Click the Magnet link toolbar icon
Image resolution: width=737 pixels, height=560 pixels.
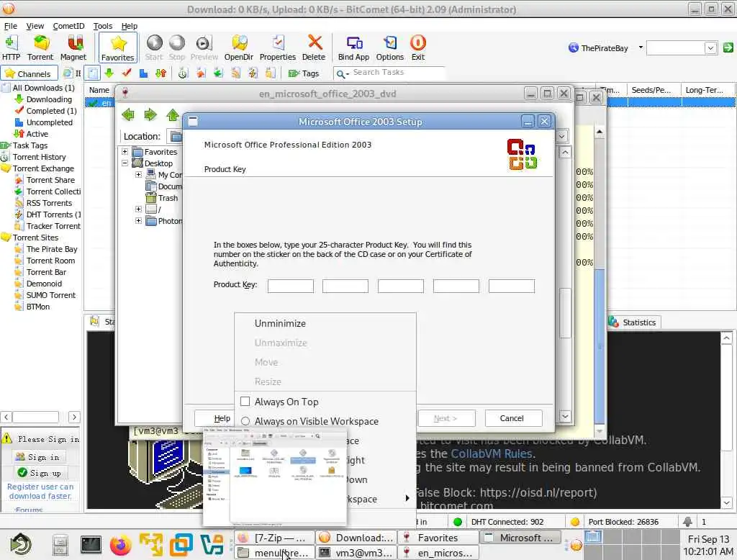pyautogui.click(x=73, y=48)
